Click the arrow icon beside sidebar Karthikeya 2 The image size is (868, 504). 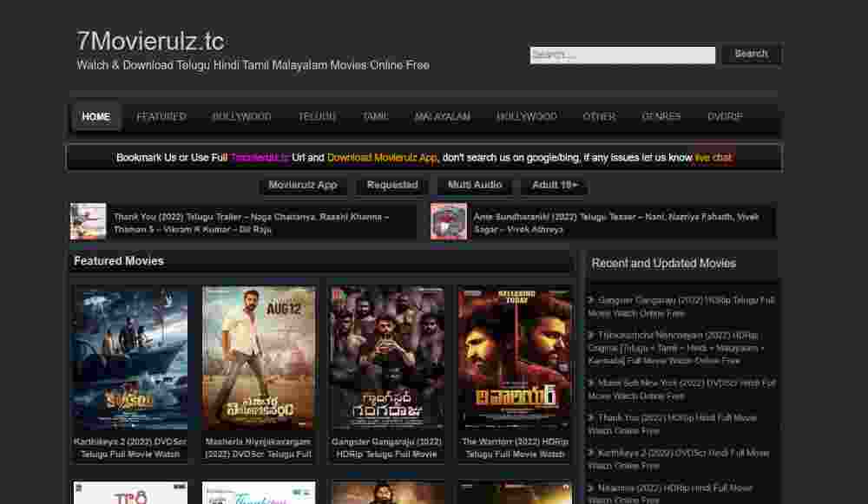[x=591, y=453]
